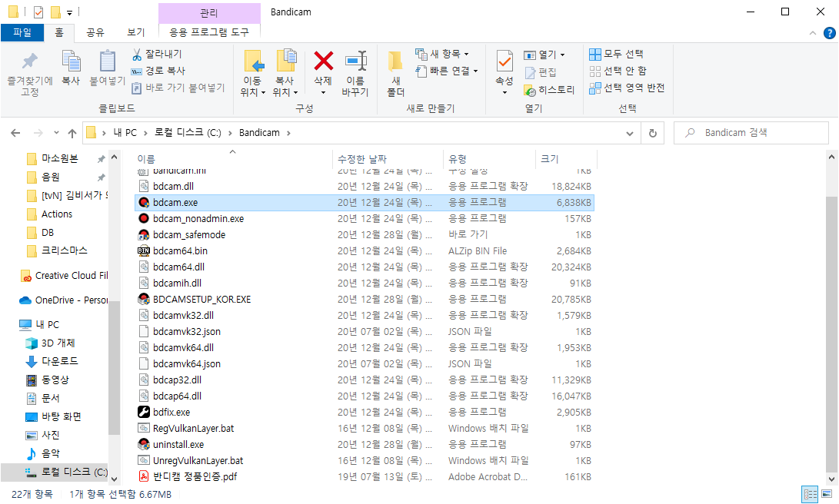839x504 pixels.
Task: Click Select none (선택 안 함)
Action: pyautogui.click(x=618, y=71)
